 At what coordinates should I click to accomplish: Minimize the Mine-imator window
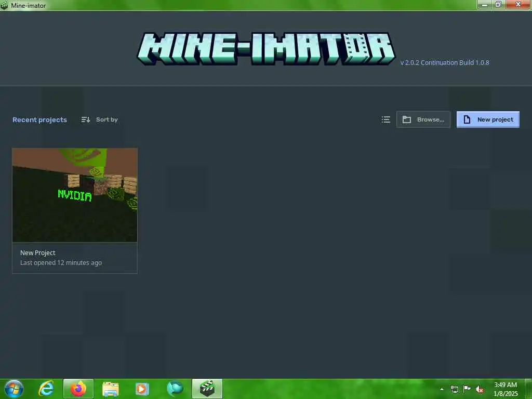pos(485,5)
